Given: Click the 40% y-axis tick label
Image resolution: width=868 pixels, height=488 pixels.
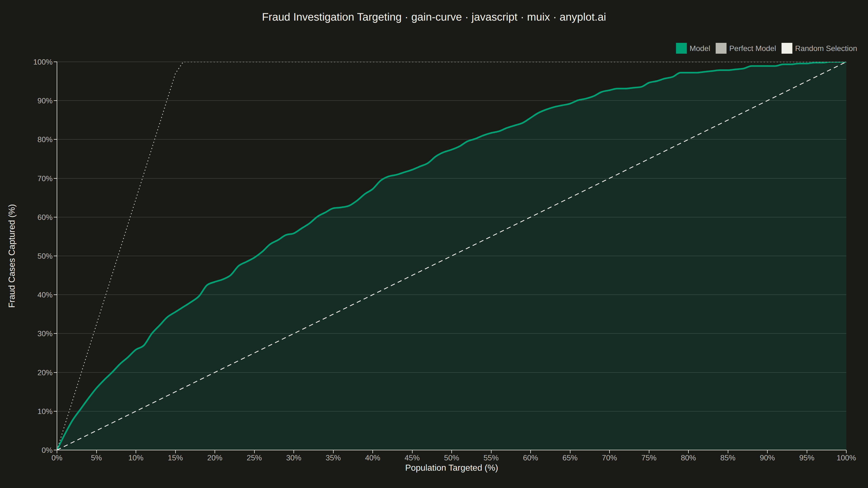Looking at the screenshot, I should (x=45, y=295).
